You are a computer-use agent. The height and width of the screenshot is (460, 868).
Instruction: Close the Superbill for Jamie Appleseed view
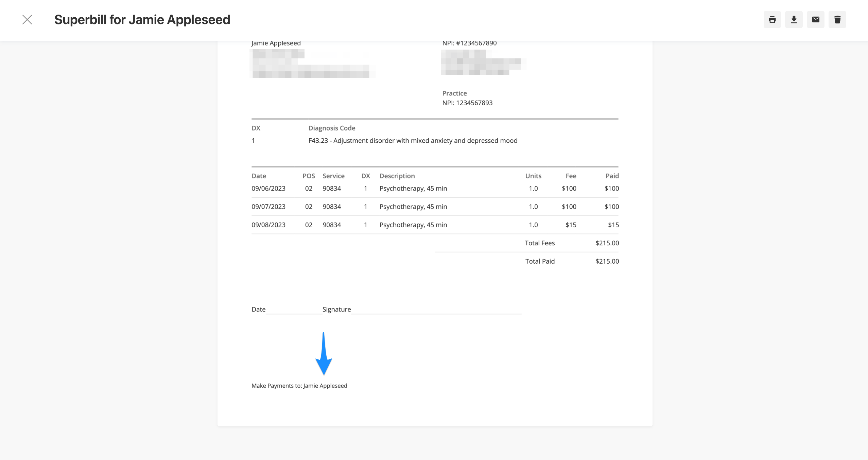point(27,19)
